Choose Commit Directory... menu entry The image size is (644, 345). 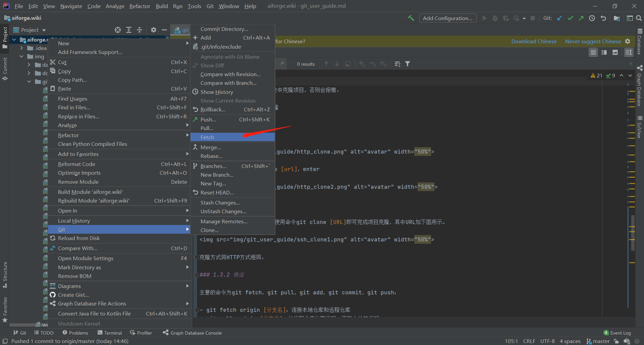(x=233, y=29)
